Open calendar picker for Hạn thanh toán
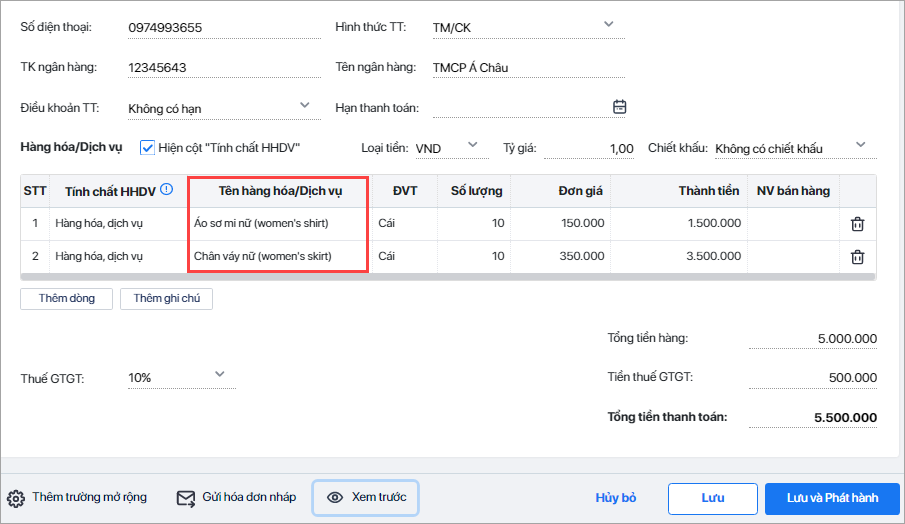 (619, 107)
